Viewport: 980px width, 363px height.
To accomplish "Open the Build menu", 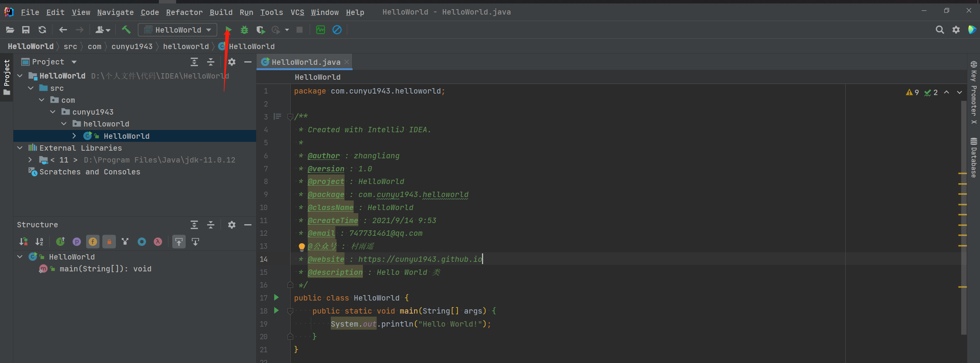I will 221,12.
